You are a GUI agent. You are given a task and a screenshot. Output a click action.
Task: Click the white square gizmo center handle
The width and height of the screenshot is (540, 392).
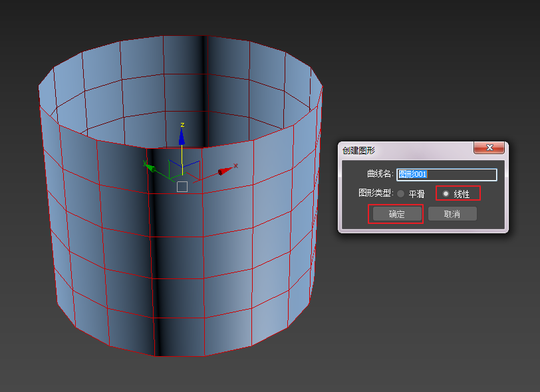182,187
